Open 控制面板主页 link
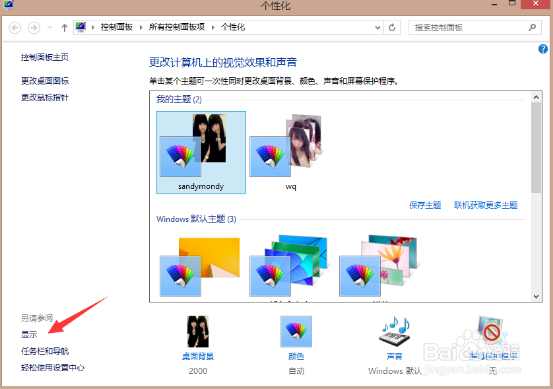553x389 pixels. 45,57
